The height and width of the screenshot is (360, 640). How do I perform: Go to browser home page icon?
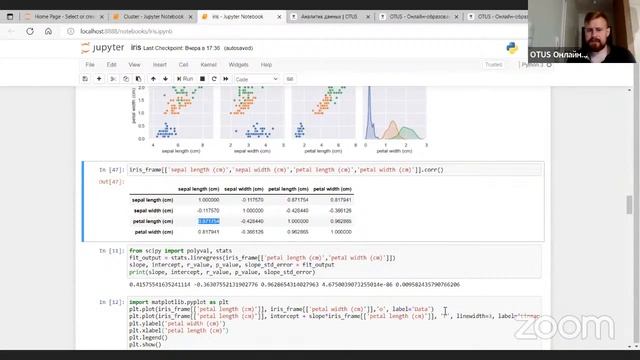[x=48, y=31]
